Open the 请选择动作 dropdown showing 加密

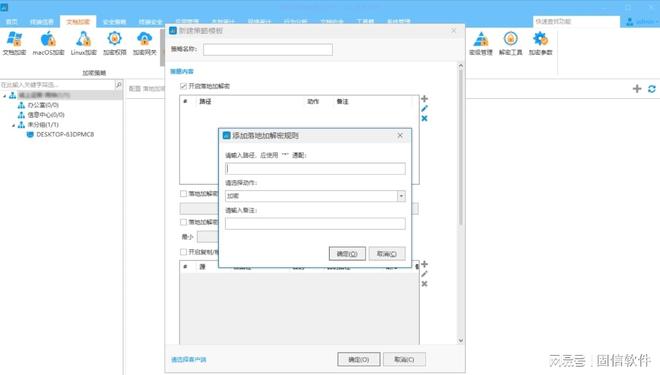pyautogui.click(x=315, y=196)
